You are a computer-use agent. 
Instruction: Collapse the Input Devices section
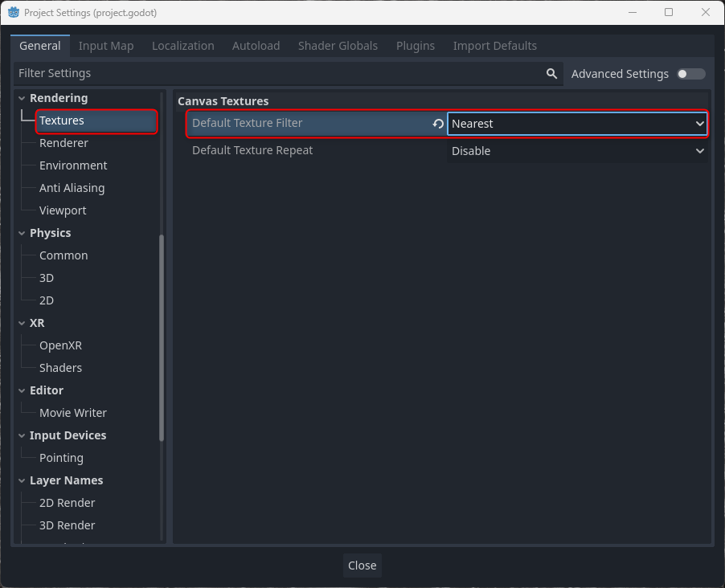tap(23, 435)
